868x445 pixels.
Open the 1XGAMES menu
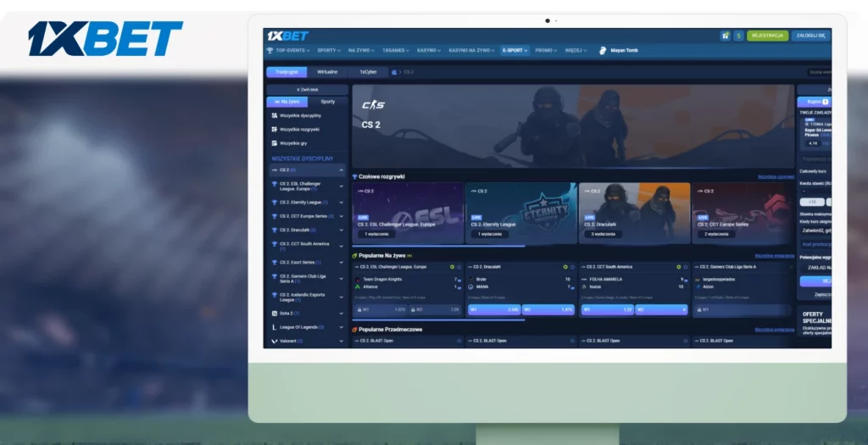395,50
